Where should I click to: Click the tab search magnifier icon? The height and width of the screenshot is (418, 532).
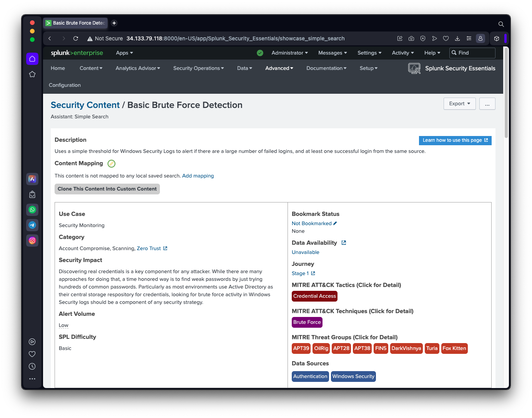click(501, 24)
